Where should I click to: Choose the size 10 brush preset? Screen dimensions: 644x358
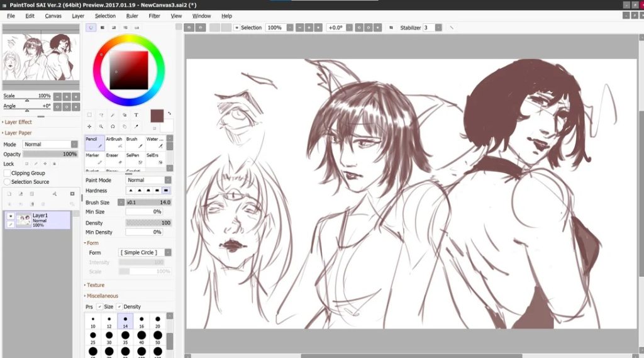click(x=93, y=322)
